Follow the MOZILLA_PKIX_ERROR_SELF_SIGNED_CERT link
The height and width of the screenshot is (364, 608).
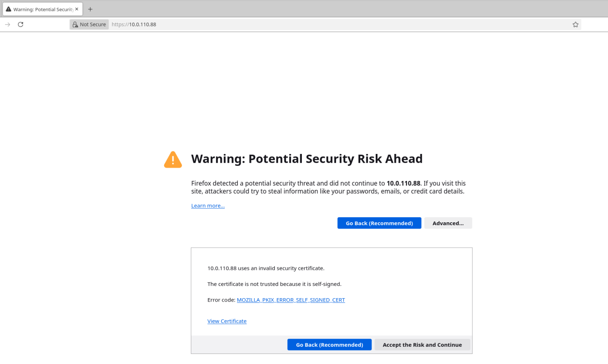[x=290, y=299]
